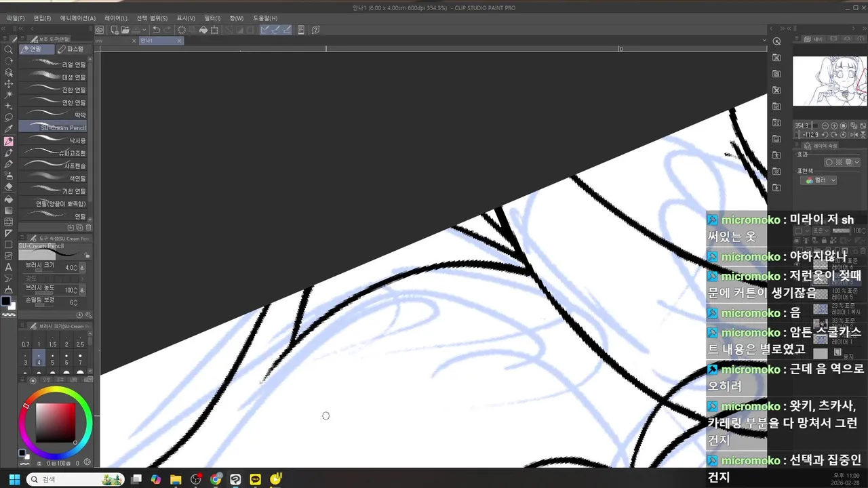Open the help question mark icon

tap(315, 30)
